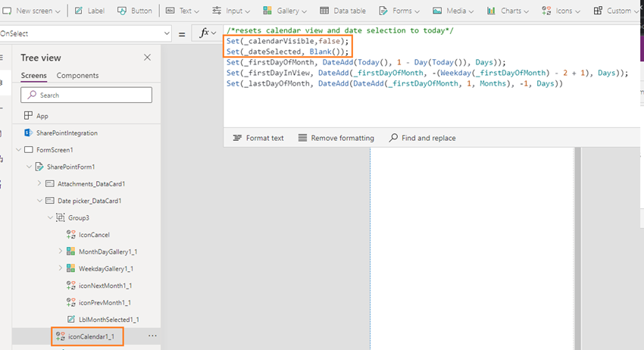Close the Tree view panel
The image size is (644, 350).
(148, 58)
